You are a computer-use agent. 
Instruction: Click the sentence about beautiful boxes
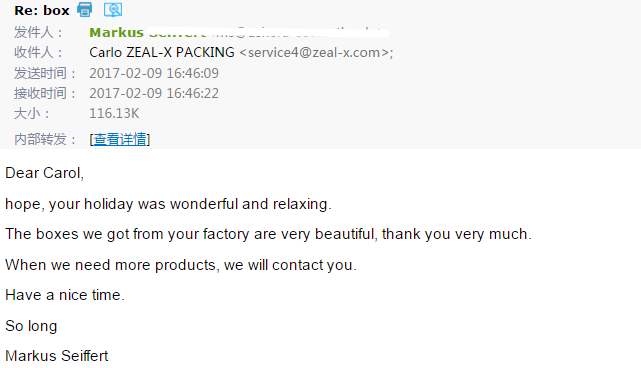268,234
